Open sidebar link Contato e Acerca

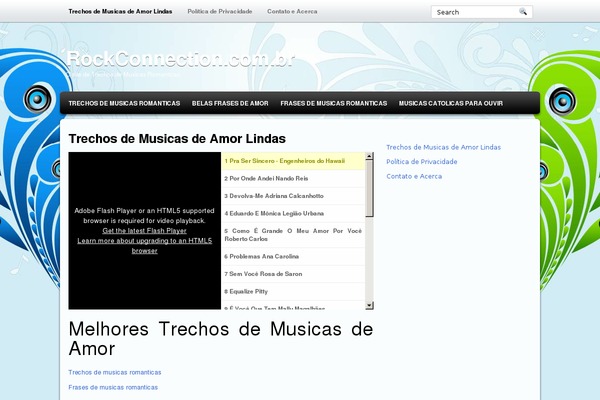point(414,176)
